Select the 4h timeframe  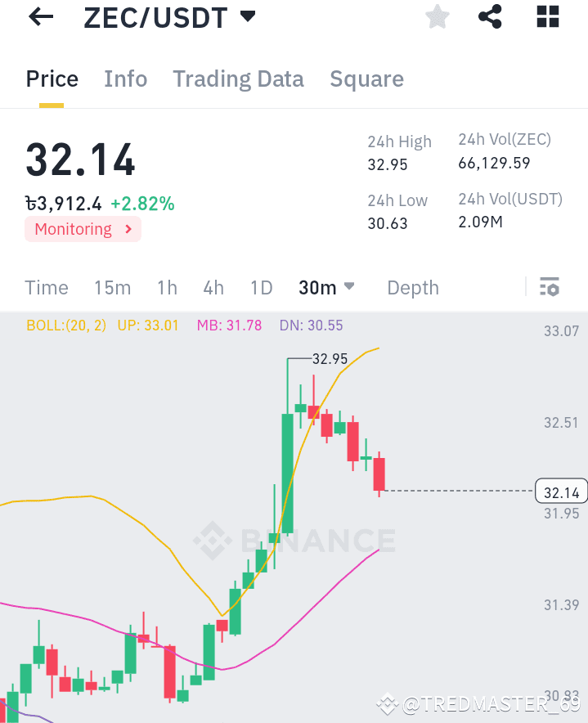click(213, 287)
